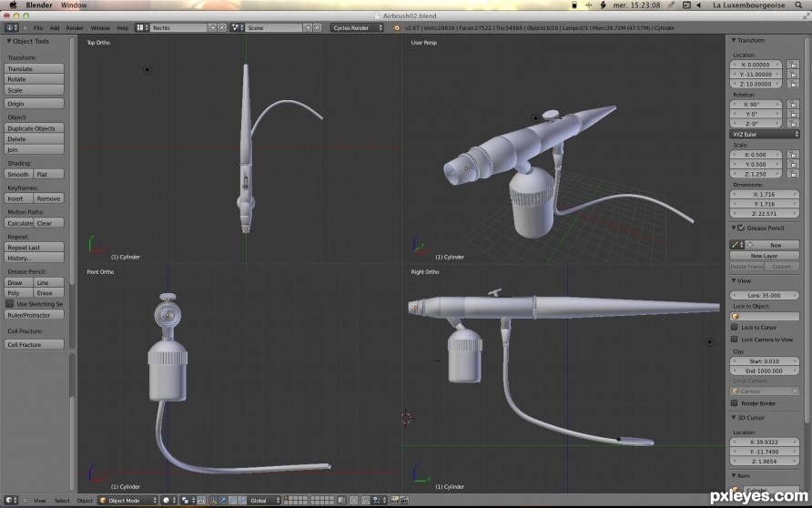Image resolution: width=812 pixels, height=508 pixels.
Task: Toggle the 3D manipulator widget icon
Action: tap(213, 500)
